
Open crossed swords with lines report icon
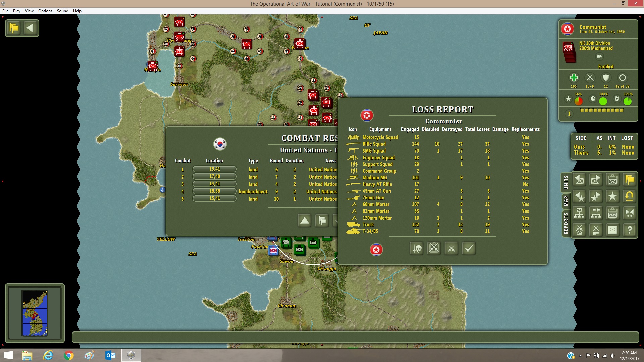(596, 230)
